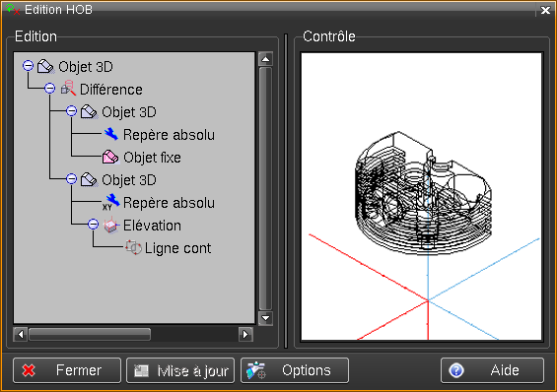Viewport: 557px width, 392px height.
Task: Click the Fermer button
Action: click(67, 370)
